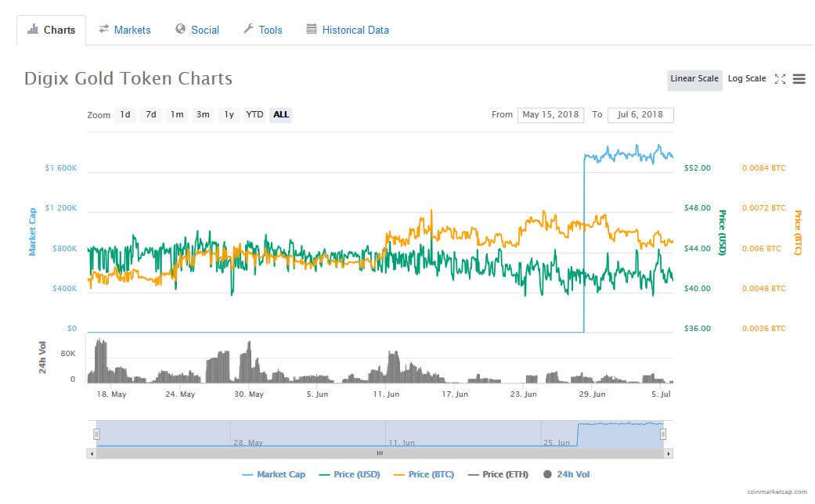The image size is (815, 504).
Task: Click the Charts tab bar-chart icon
Action: [x=33, y=29]
